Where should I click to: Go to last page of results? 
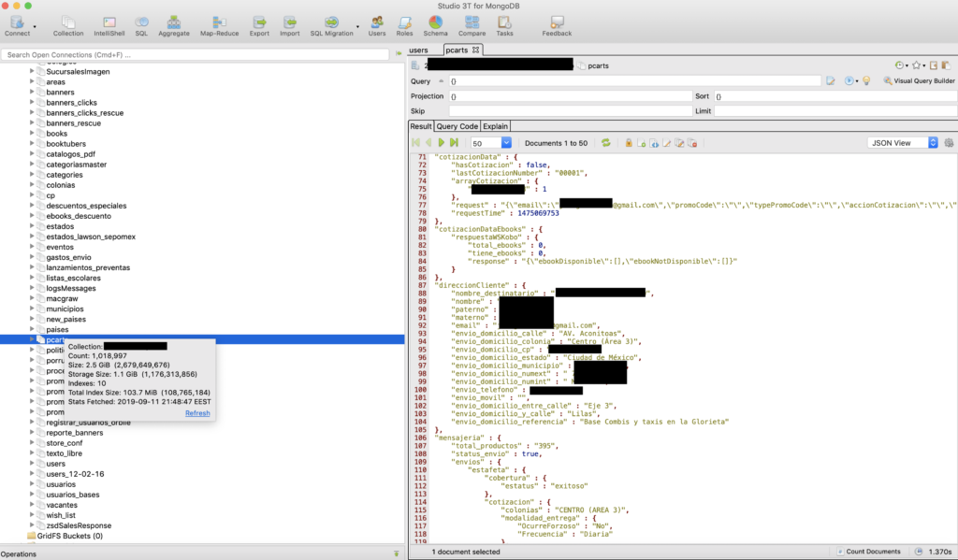pyautogui.click(x=454, y=143)
